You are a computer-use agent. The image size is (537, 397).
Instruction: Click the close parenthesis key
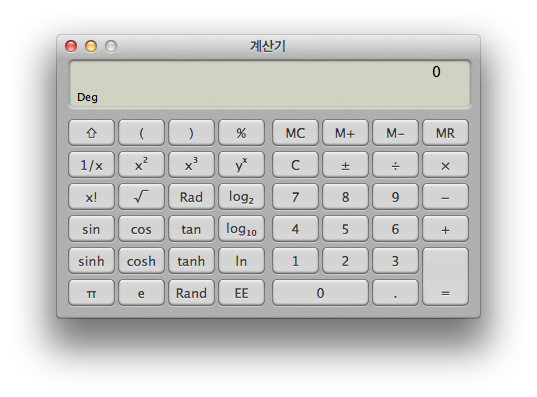pos(191,133)
